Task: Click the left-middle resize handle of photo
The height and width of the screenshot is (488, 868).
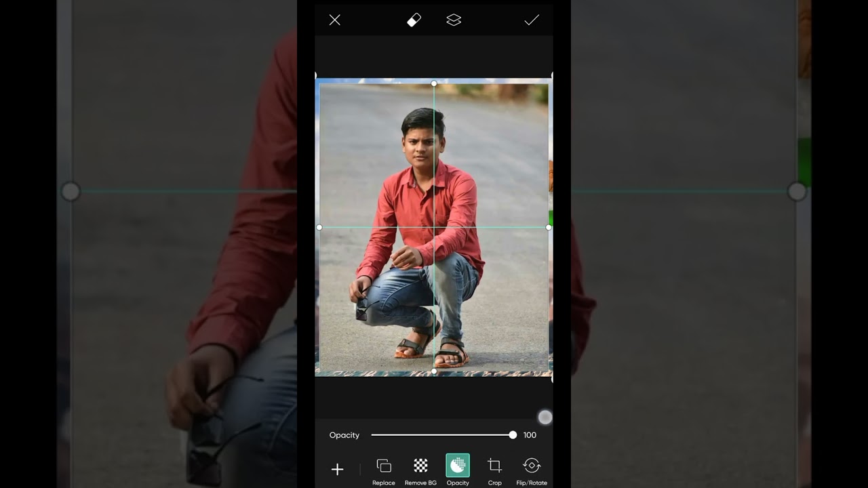Action: pos(319,227)
